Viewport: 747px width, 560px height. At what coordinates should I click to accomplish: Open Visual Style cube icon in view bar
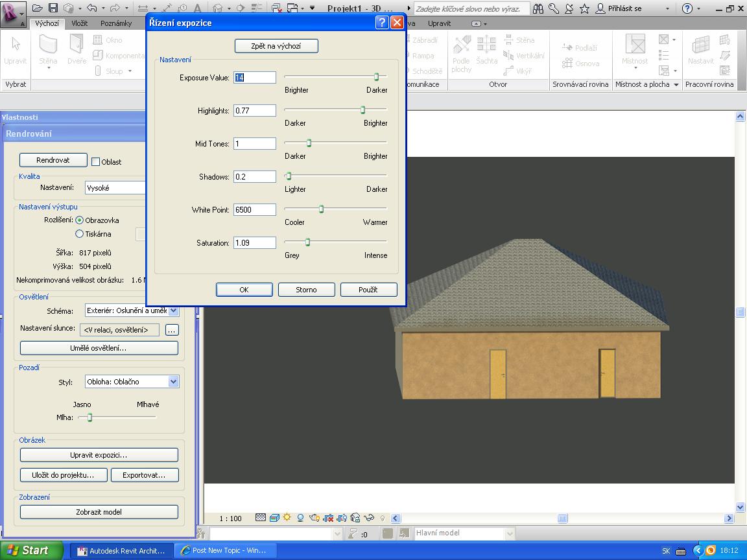point(274,518)
